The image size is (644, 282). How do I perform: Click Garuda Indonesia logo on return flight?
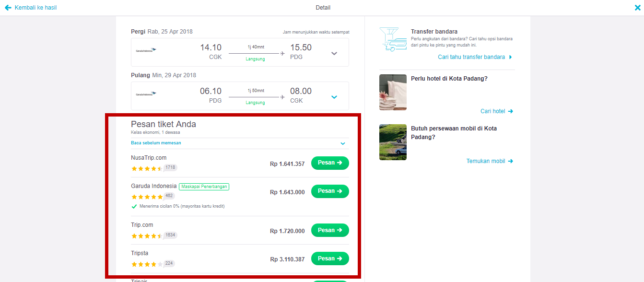[x=146, y=94]
